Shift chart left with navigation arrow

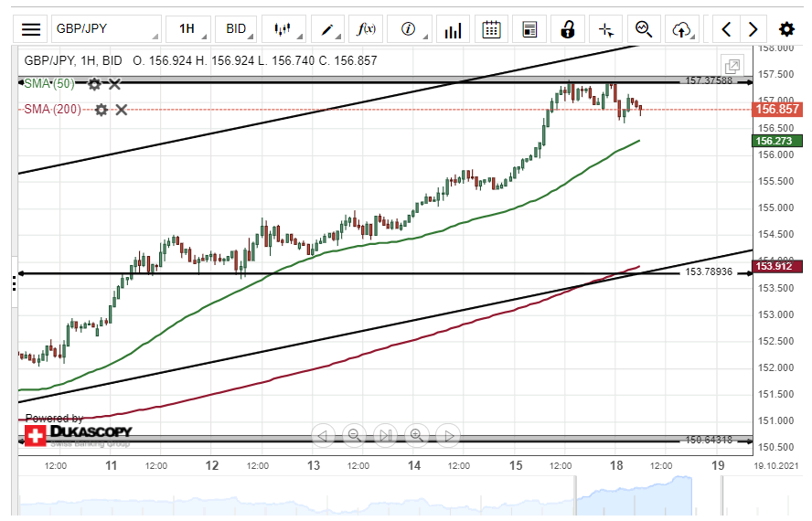click(x=323, y=436)
